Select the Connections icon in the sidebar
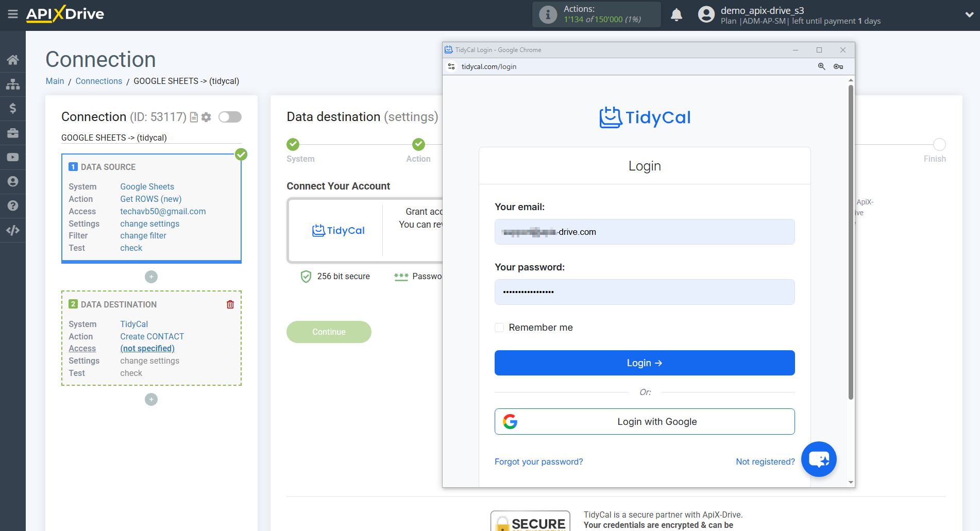Image resolution: width=980 pixels, height=531 pixels. (13, 84)
